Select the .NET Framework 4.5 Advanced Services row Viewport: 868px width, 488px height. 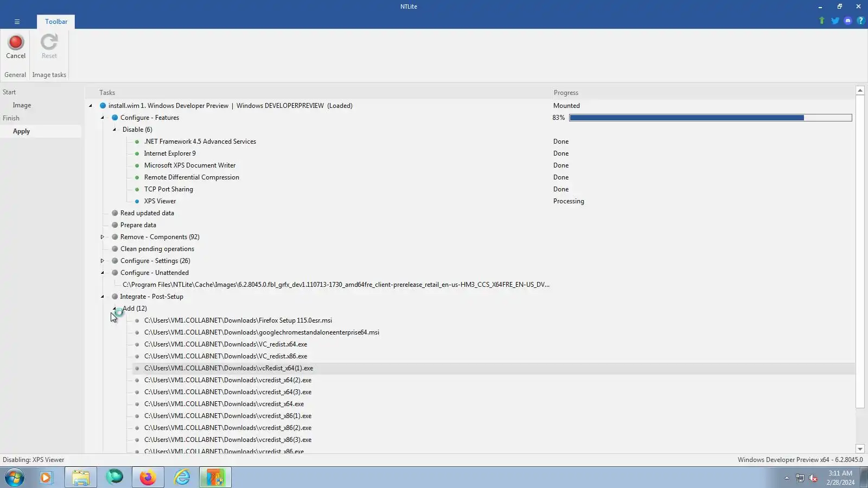200,142
